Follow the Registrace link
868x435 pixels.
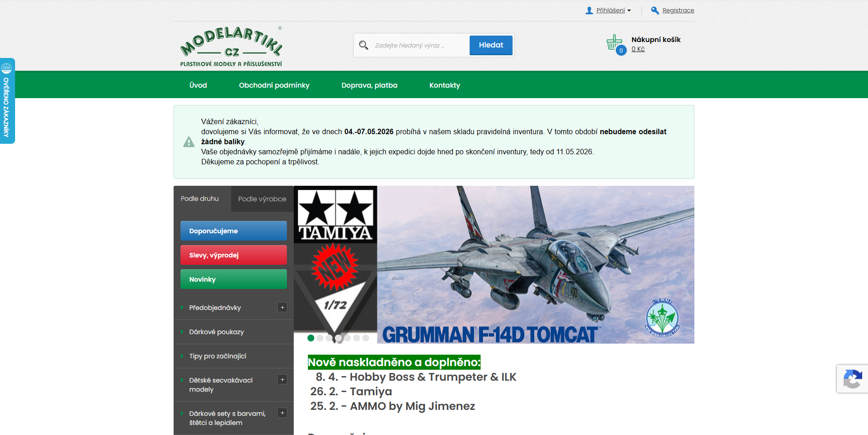(x=678, y=10)
